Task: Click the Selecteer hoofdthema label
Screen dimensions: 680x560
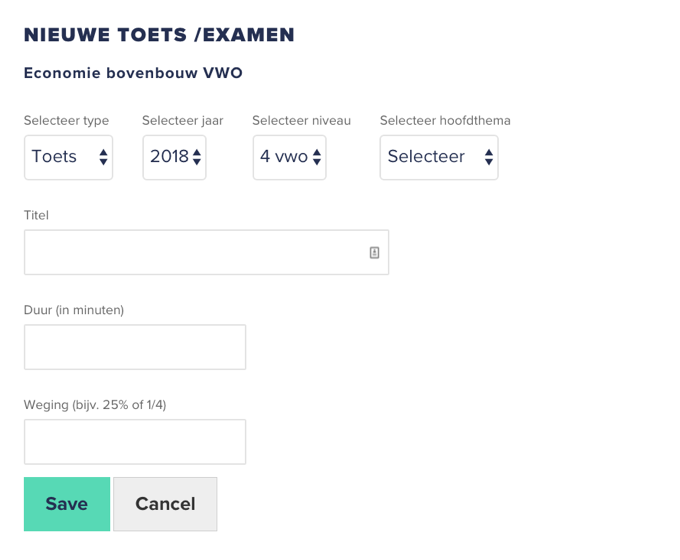Action: click(x=445, y=121)
